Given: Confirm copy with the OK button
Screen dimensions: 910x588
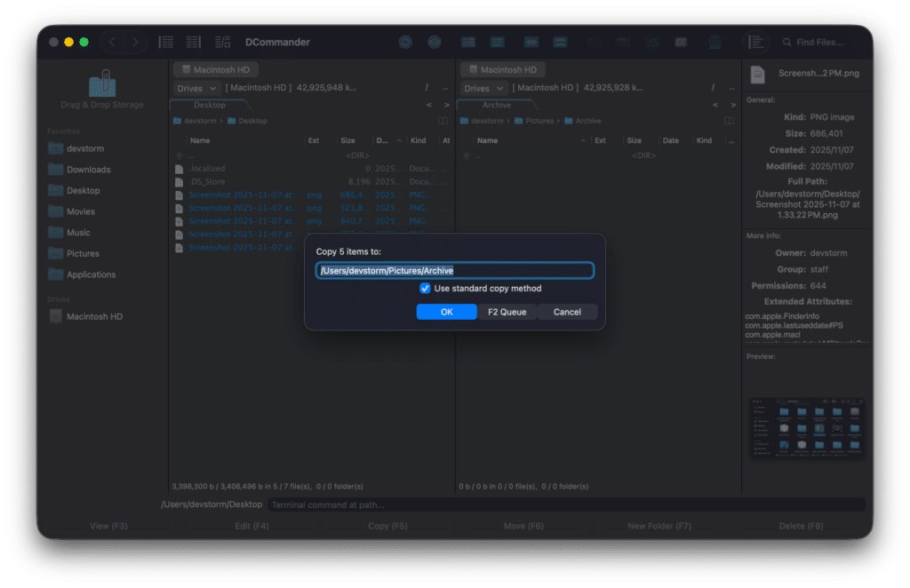Looking at the screenshot, I should [x=446, y=312].
